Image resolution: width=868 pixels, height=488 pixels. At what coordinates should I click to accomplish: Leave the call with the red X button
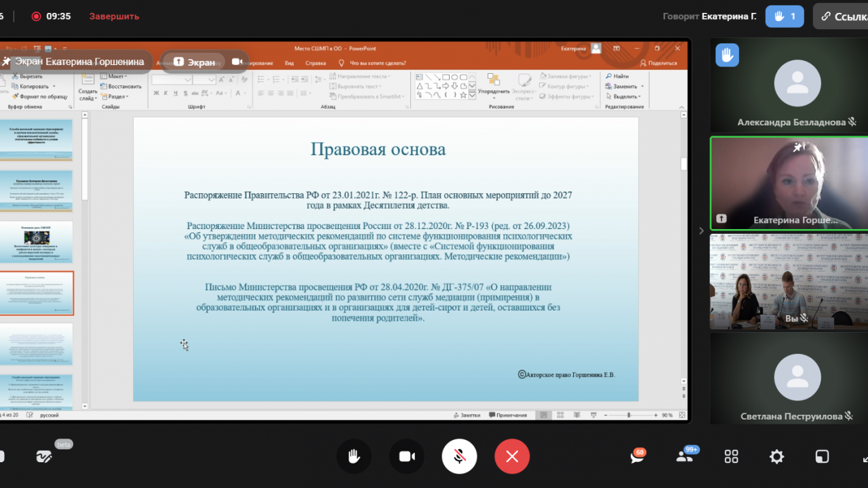(x=512, y=456)
